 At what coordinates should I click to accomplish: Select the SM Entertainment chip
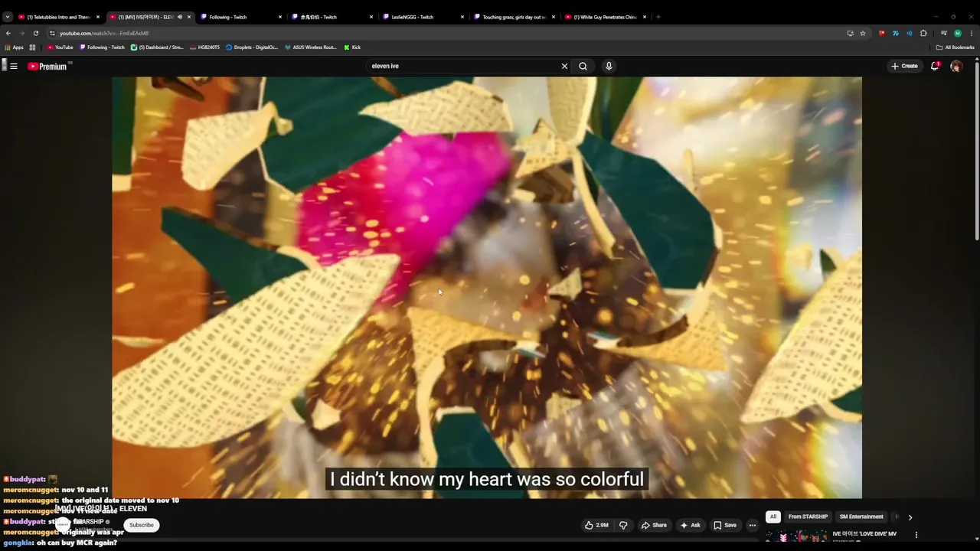point(861,517)
